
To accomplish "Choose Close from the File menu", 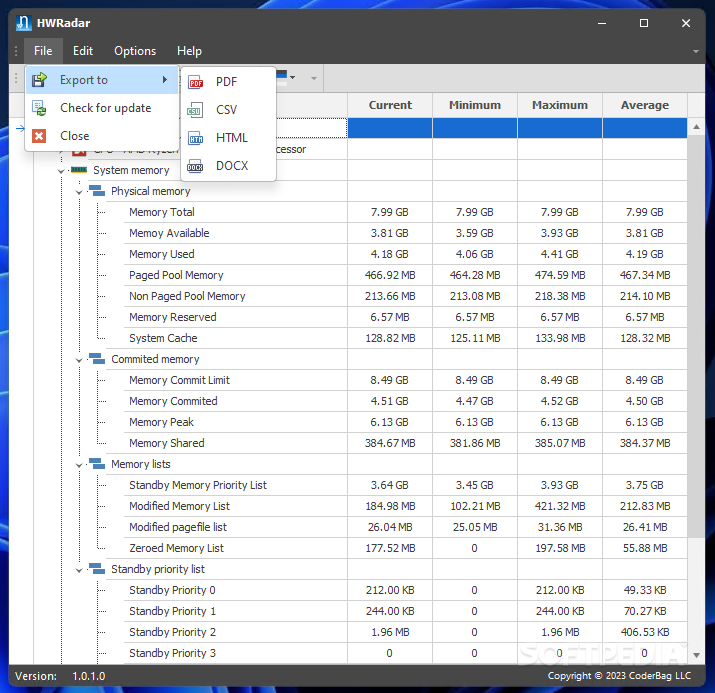I will (102, 136).
